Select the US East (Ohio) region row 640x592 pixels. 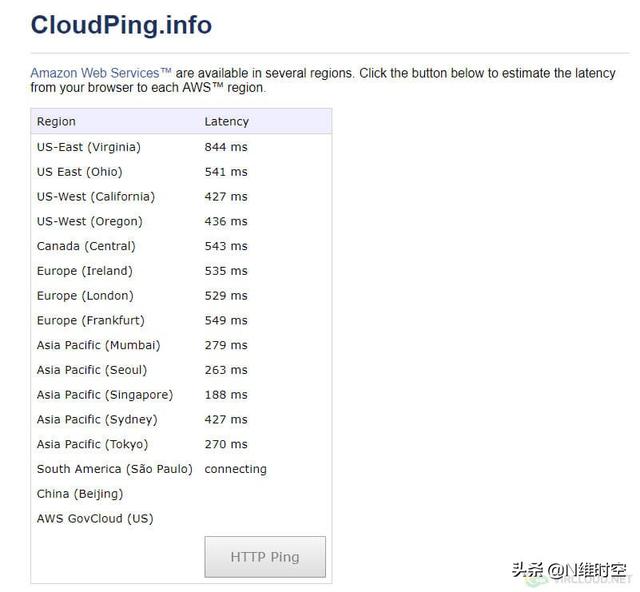pos(79,172)
